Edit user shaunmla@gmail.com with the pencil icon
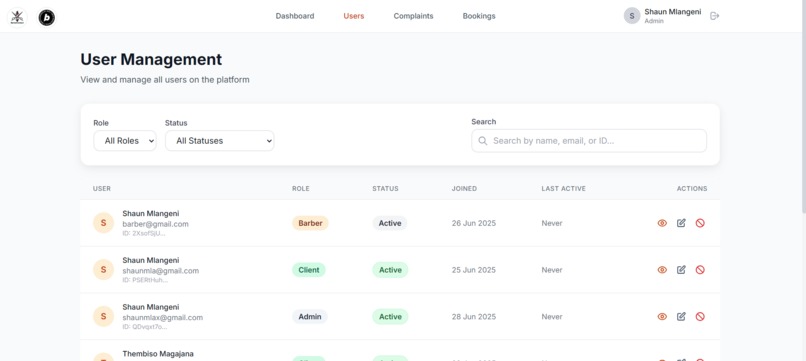Image resolution: width=806 pixels, height=361 pixels. [x=681, y=270]
